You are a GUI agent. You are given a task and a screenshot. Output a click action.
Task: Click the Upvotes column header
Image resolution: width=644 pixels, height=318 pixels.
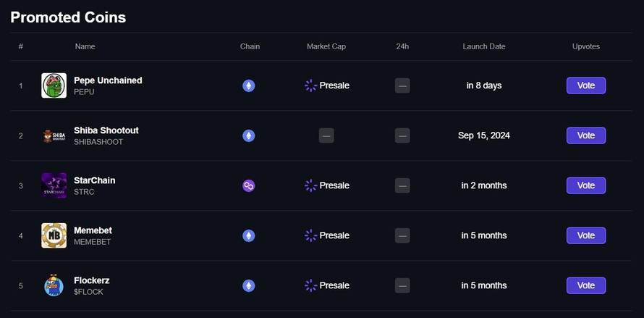pyautogui.click(x=586, y=46)
